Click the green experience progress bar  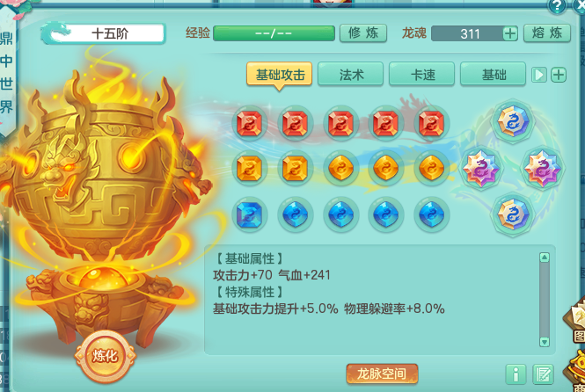(x=274, y=33)
